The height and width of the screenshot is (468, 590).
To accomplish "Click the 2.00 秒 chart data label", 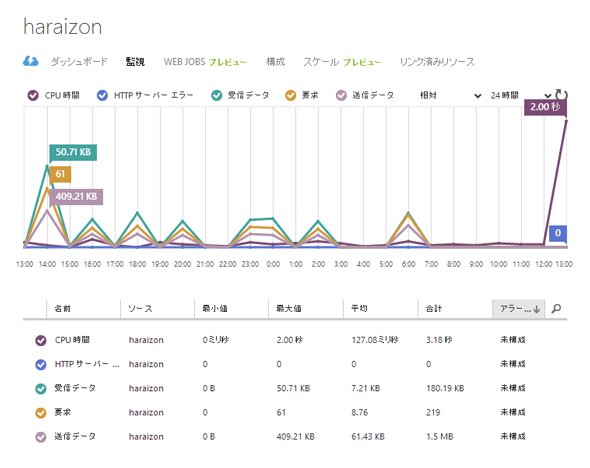I will point(545,107).
